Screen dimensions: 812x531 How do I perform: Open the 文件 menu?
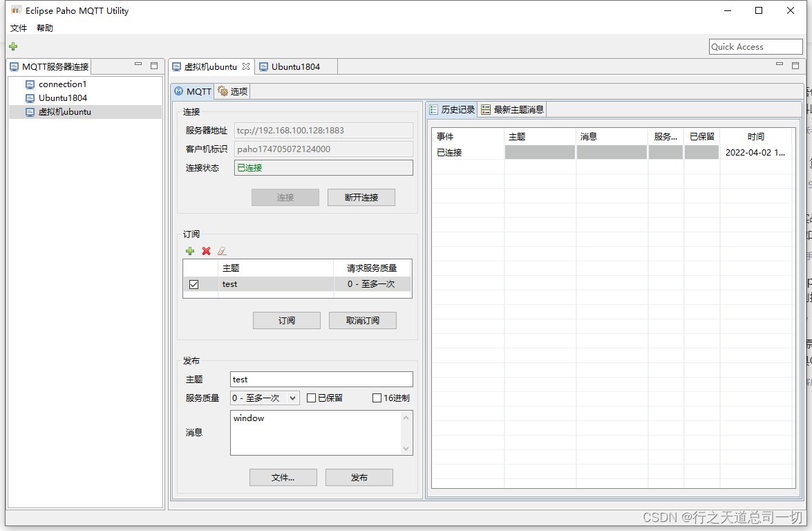[x=19, y=28]
